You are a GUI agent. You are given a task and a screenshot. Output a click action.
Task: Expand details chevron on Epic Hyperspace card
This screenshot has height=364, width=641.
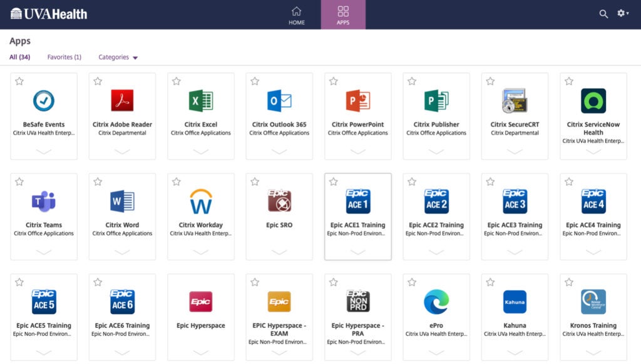pyautogui.click(x=201, y=353)
